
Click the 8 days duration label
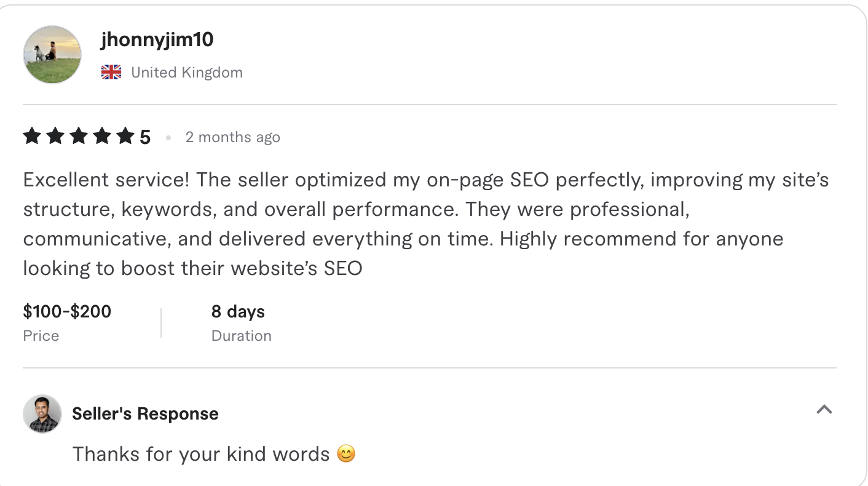coord(238,311)
